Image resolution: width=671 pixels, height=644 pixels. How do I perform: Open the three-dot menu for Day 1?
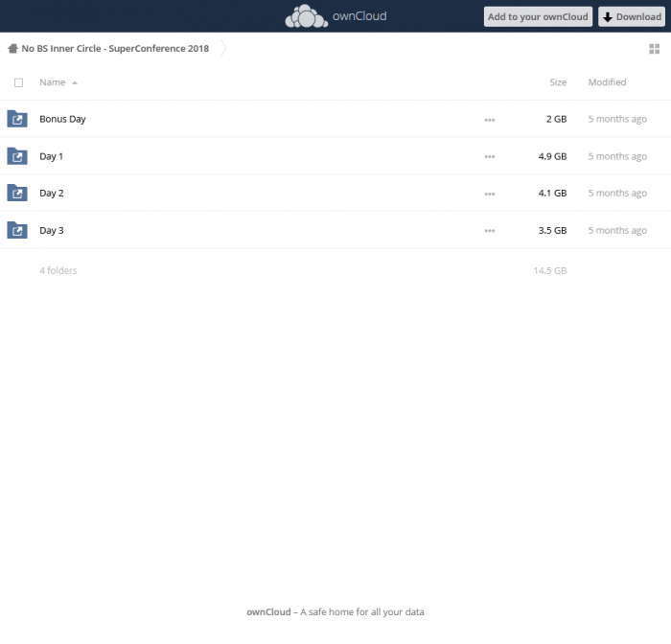490,156
